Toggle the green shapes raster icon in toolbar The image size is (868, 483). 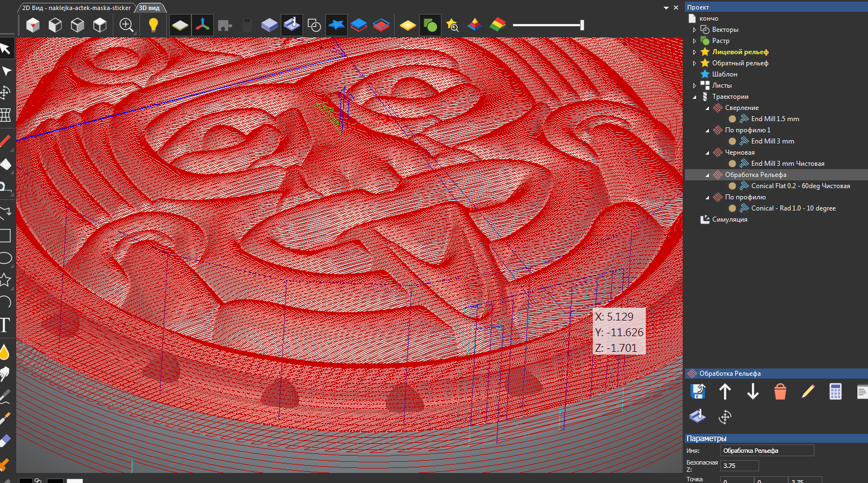(x=430, y=25)
